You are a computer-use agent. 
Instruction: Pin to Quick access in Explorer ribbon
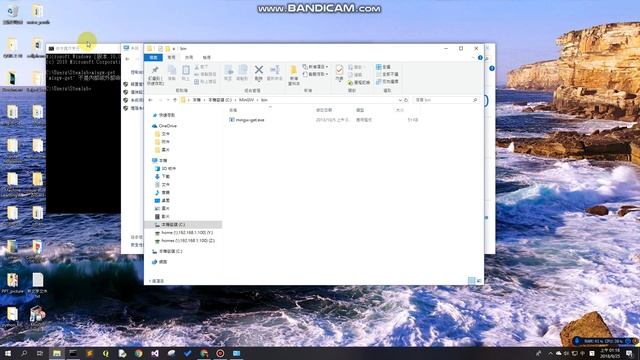(x=155, y=75)
